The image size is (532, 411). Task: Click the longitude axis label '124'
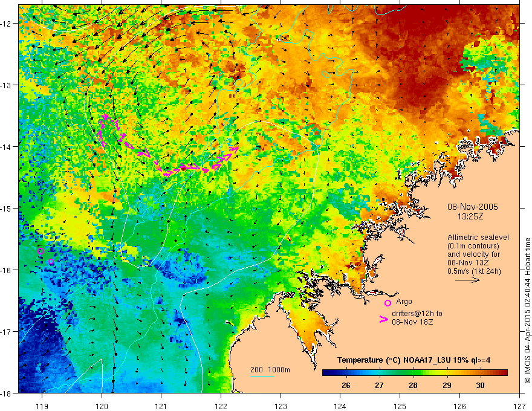tap(340, 406)
